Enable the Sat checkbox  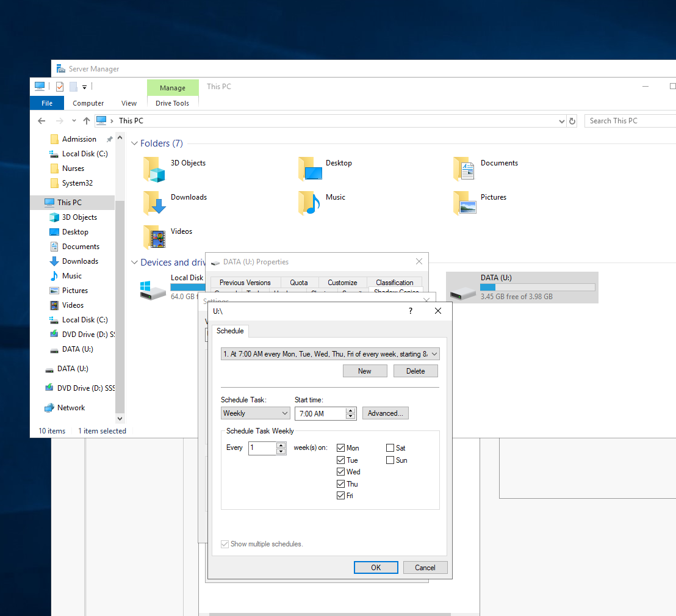coord(390,448)
